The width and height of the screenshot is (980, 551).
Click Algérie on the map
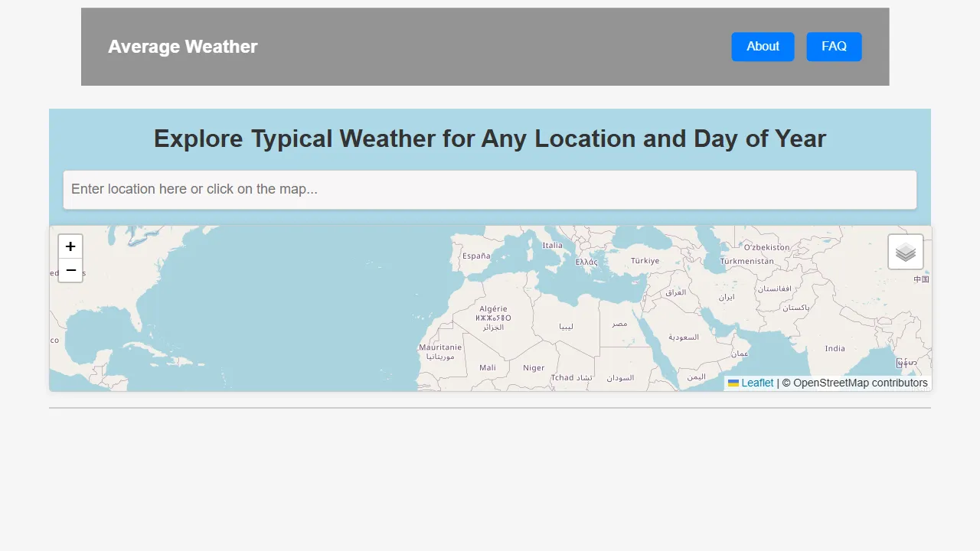[495, 309]
